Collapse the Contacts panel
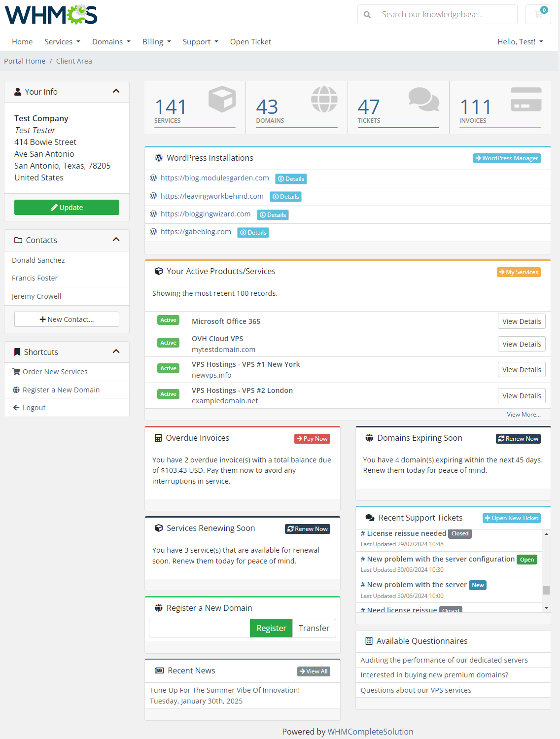Viewport: 560px width, 739px height. (116, 240)
